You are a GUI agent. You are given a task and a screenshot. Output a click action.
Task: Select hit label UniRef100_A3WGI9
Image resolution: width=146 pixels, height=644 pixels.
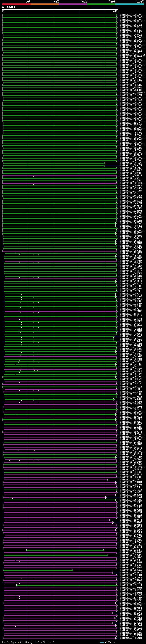click(x=131, y=454)
